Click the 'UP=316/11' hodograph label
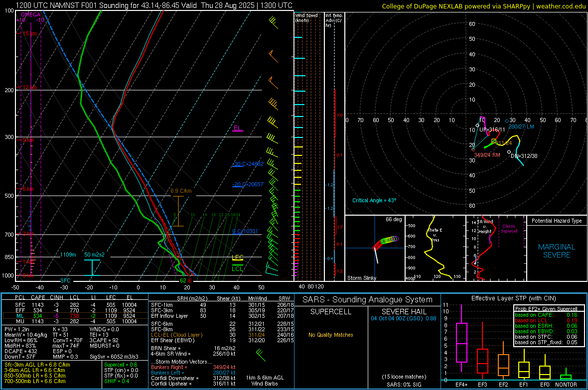This screenshot has width=588, height=390. click(492, 130)
